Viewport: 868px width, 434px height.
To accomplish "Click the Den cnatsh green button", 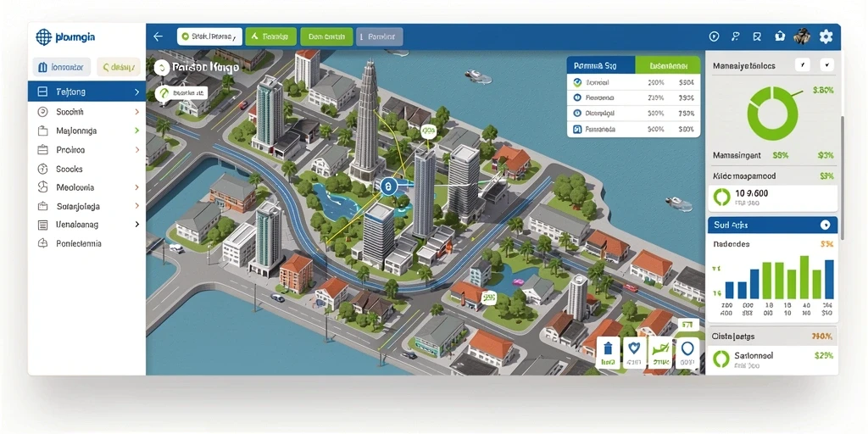I will pyautogui.click(x=326, y=36).
